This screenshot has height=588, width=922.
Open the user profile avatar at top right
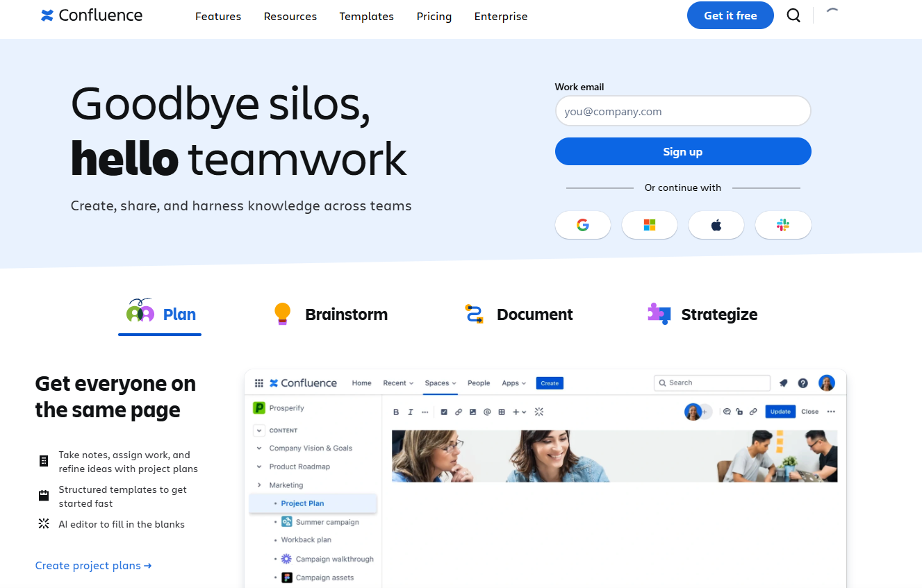point(827,383)
